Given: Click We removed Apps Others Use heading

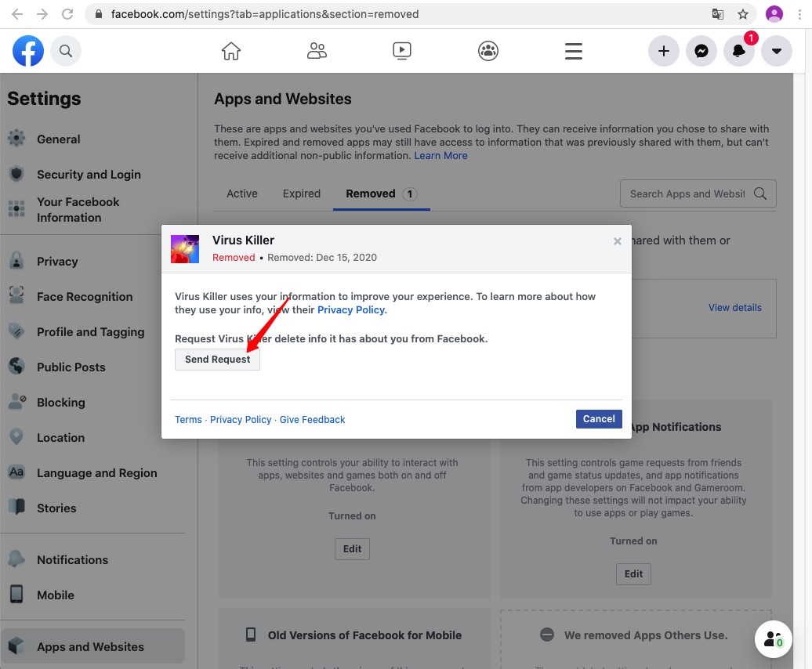Looking at the screenshot, I should click(646, 635).
